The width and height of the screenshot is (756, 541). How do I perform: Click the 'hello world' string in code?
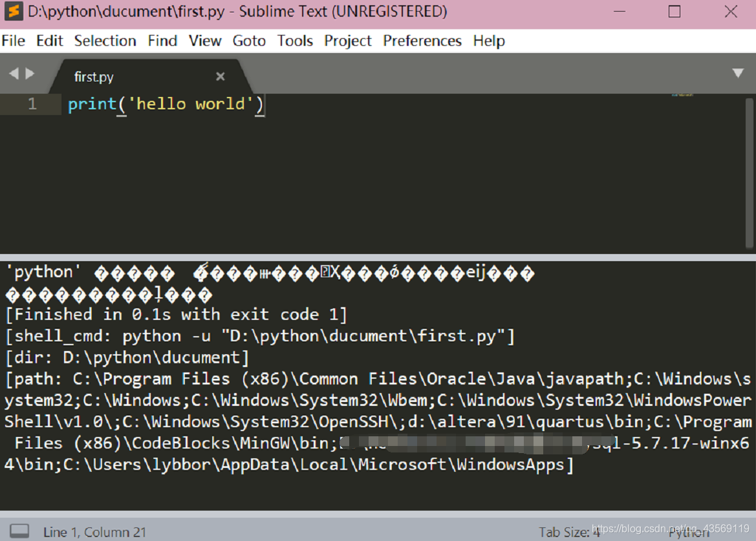(x=191, y=104)
